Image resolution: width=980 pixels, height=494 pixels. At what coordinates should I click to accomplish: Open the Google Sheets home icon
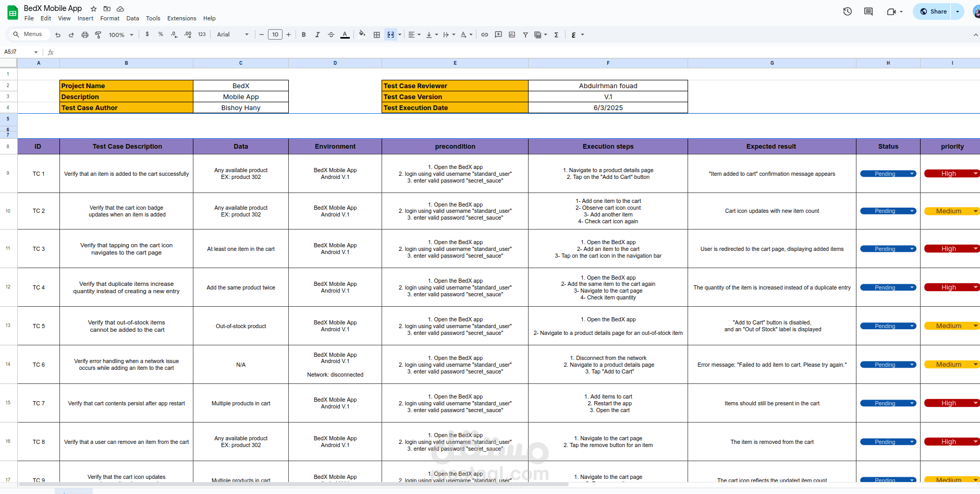[x=13, y=13]
